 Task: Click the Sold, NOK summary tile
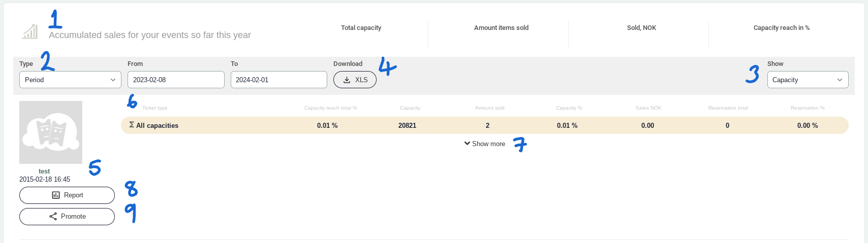641,28
